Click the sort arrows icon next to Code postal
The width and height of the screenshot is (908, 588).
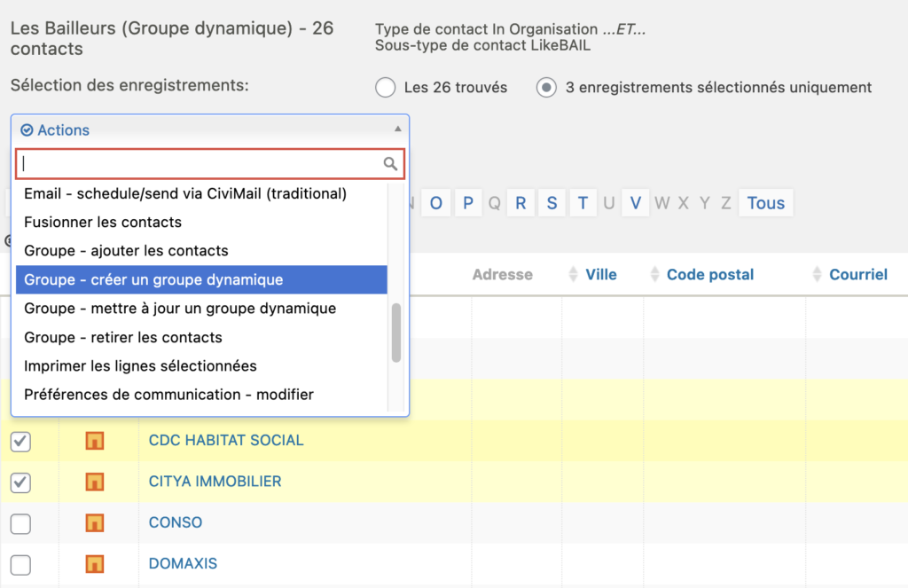tap(654, 274)
